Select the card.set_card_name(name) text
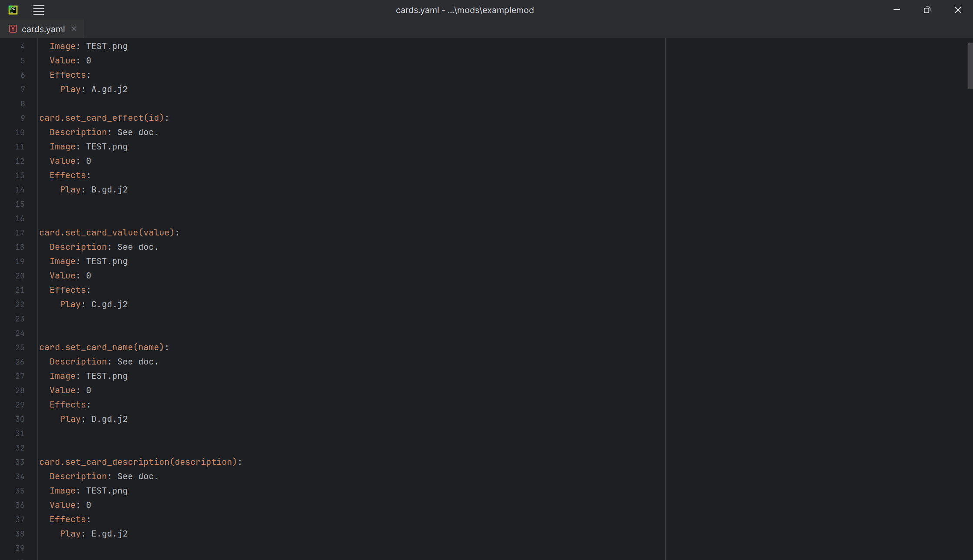Image resolution: width=973 pixels, height=560 pixels. point(104,347)
